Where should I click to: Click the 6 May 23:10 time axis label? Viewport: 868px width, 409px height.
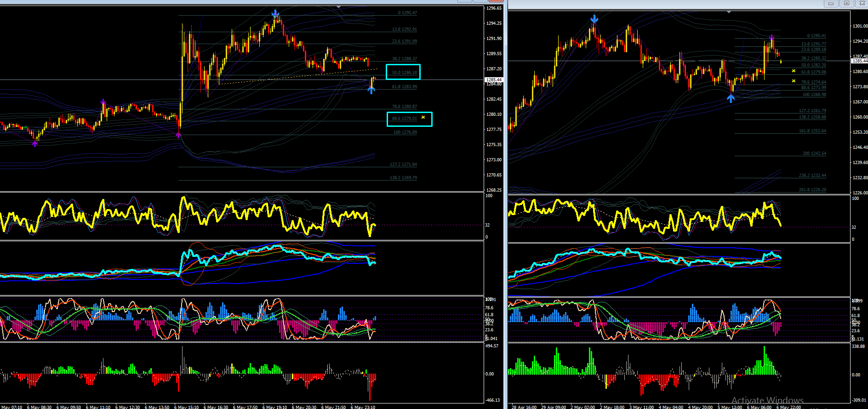pos(363,407)
